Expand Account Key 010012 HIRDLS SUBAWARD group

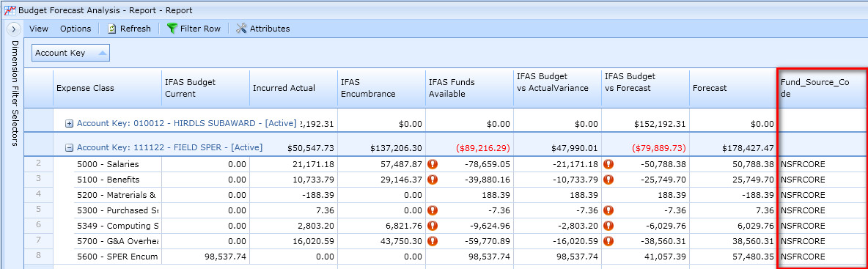[69, 123]
